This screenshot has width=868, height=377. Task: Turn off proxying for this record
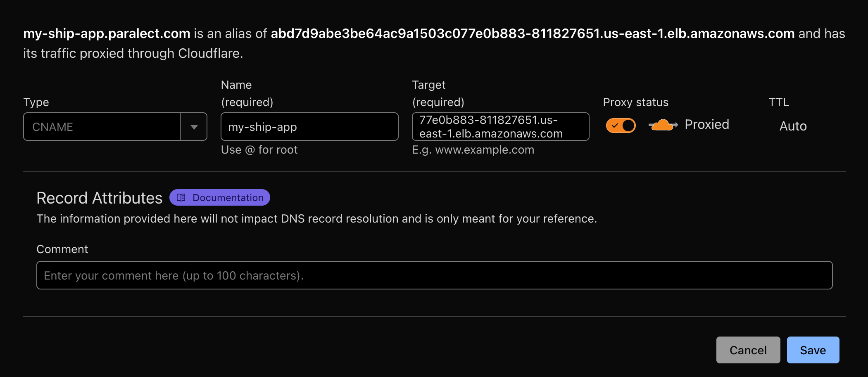click(620, 125)
